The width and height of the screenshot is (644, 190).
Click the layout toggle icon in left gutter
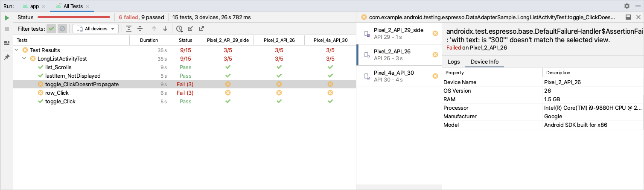(7, 43)
